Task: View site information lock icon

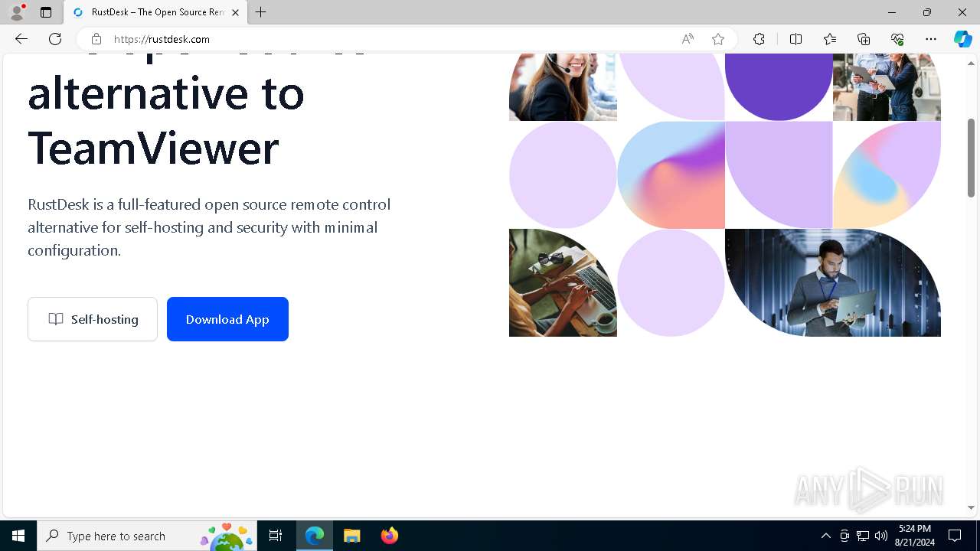Action: (96, 39)
